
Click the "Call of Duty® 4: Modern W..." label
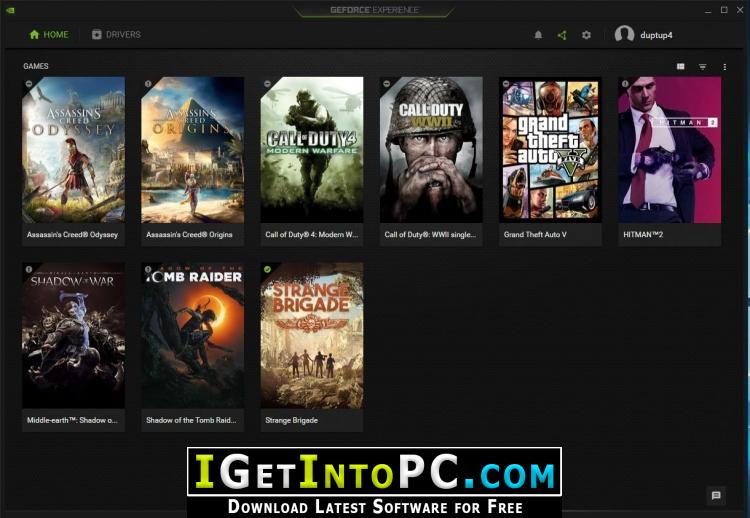[311, 234]
